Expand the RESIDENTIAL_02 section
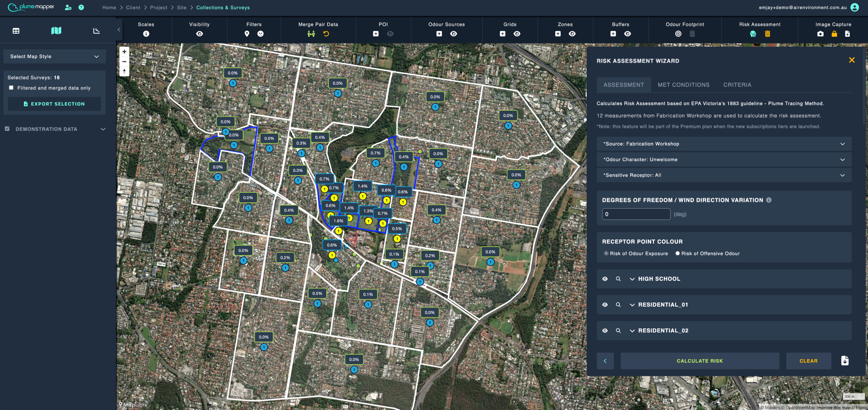Screen dimensions: 868x410 pos(632,331)
